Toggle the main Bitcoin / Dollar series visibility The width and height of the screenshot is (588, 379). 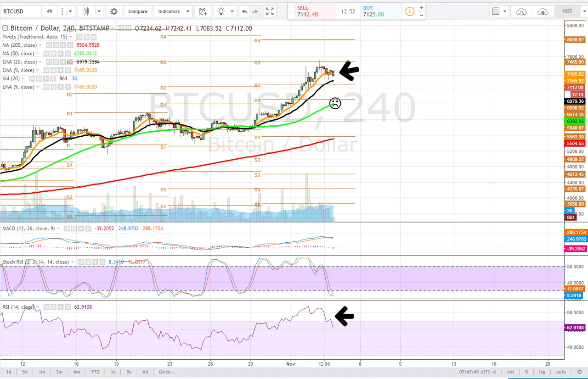coord(122,28)
